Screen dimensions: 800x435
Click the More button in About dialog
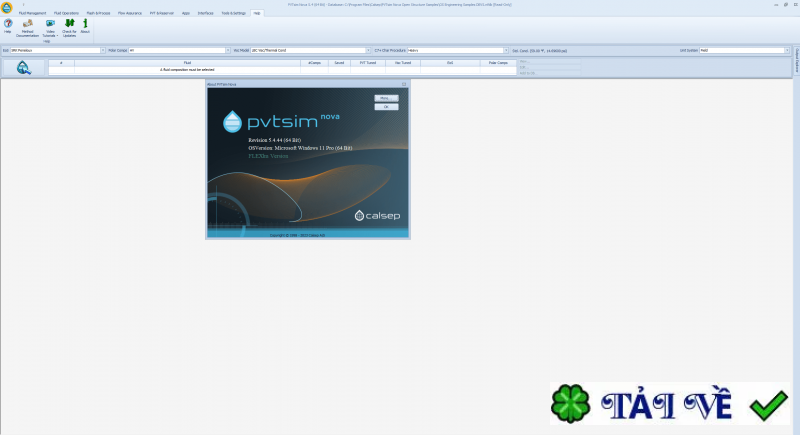pos(386,98)
